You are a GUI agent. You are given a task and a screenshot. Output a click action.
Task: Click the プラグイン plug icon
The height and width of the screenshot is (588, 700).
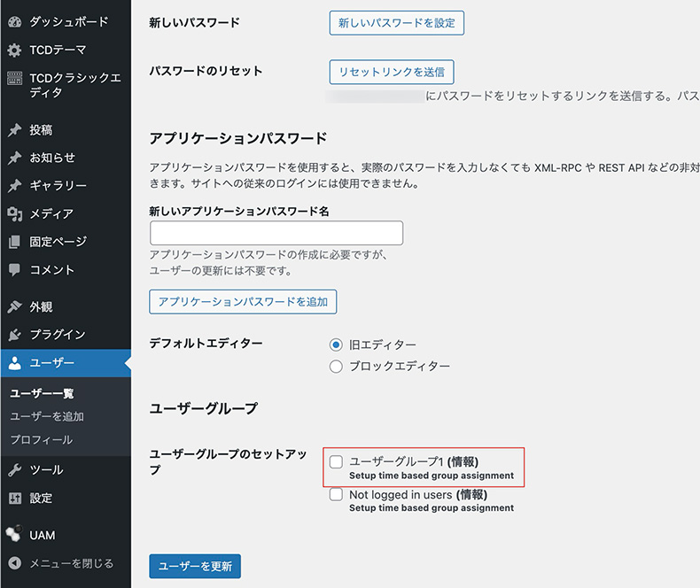(15, 335)
